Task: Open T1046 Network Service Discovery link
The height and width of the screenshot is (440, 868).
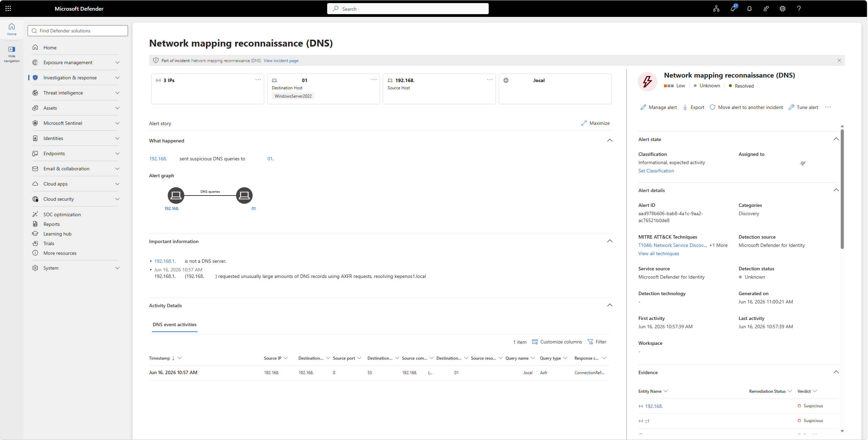Action: 672,245
